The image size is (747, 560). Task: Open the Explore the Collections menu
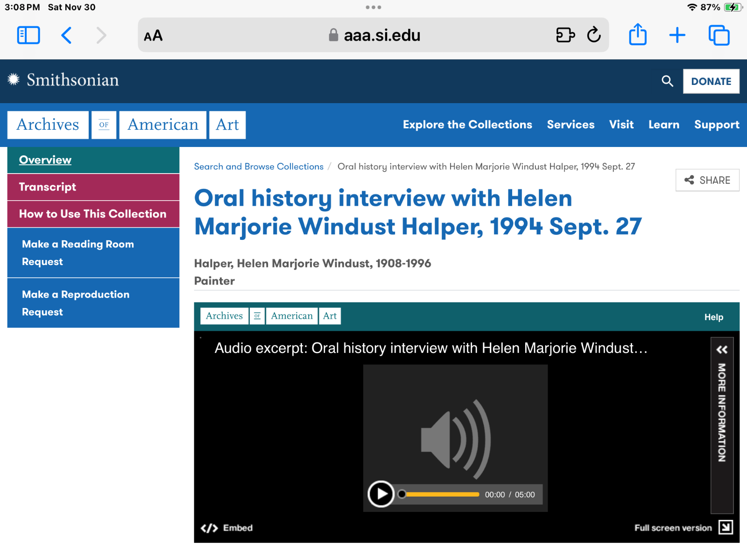coord(467,125)
